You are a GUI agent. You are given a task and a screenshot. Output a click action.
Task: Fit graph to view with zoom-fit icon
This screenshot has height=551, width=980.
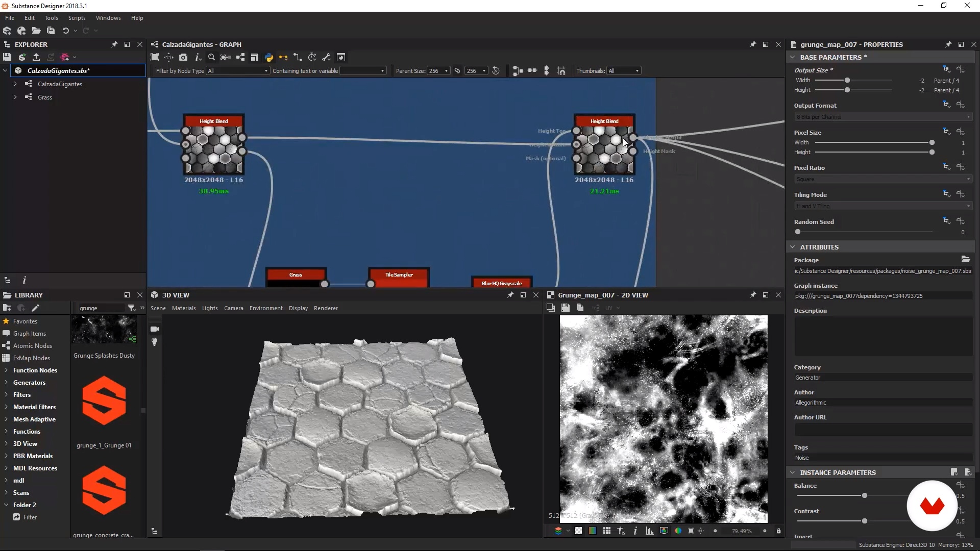point(155,57)
